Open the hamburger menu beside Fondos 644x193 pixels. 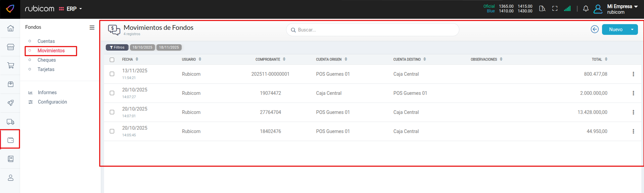(92, 27)
